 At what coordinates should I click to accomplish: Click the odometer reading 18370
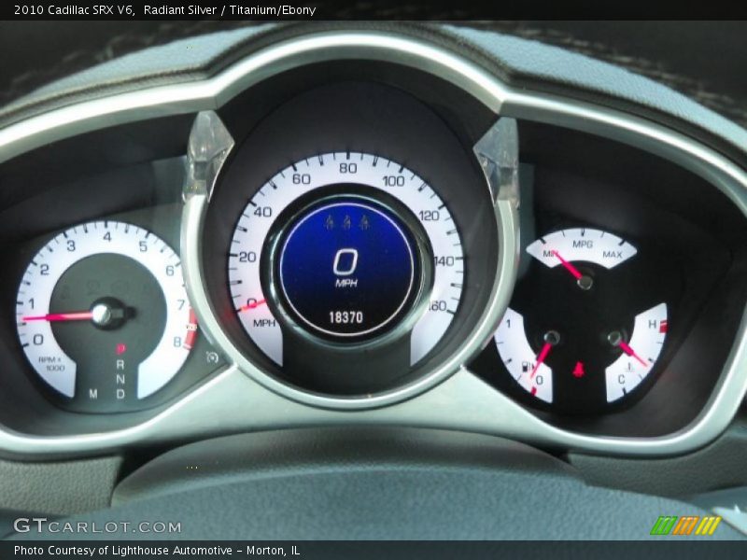[346, 317]
